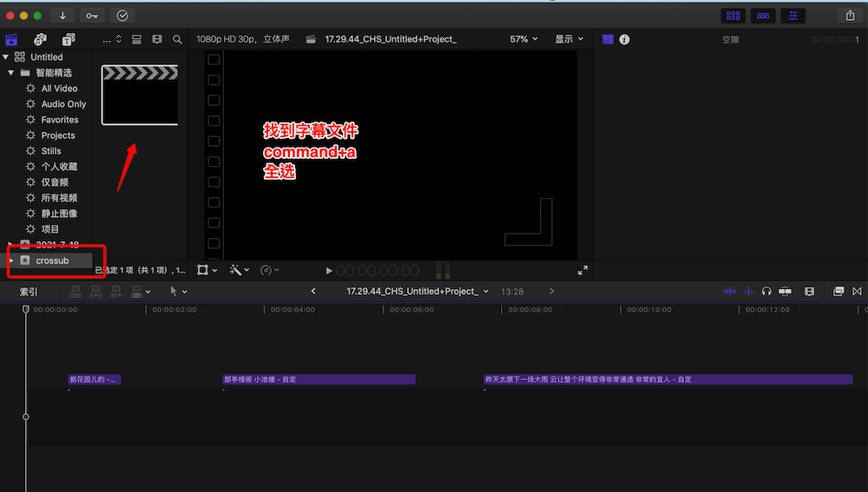Screen dimensions: 868x492
Task: Open the keyword editor key icon
Action: [x=92, y=15]
